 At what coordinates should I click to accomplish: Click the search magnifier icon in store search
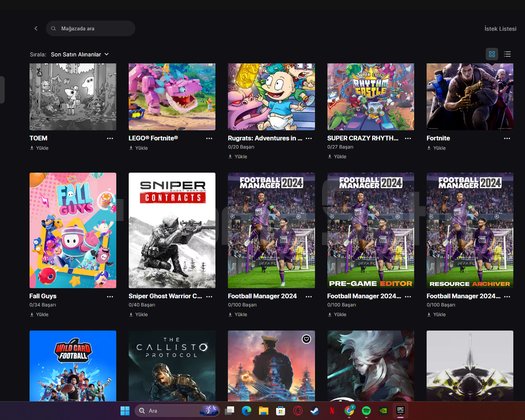pos(53,28)
